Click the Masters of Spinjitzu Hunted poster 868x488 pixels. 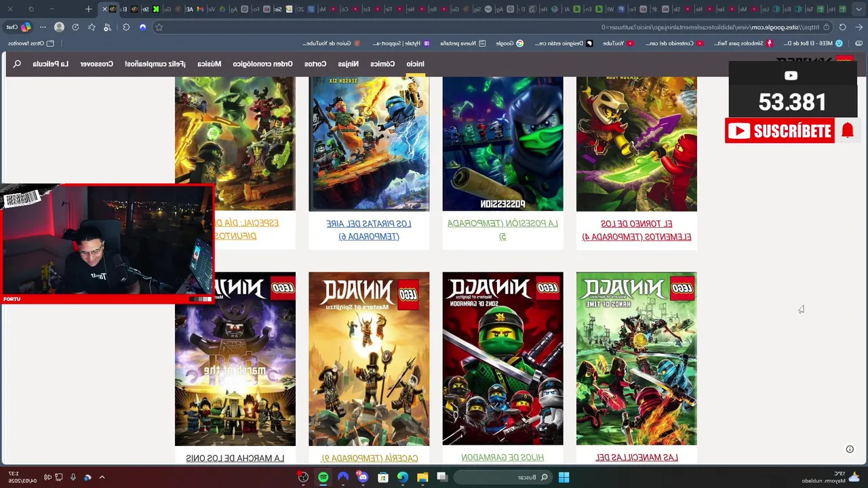(x=369, y=359)
